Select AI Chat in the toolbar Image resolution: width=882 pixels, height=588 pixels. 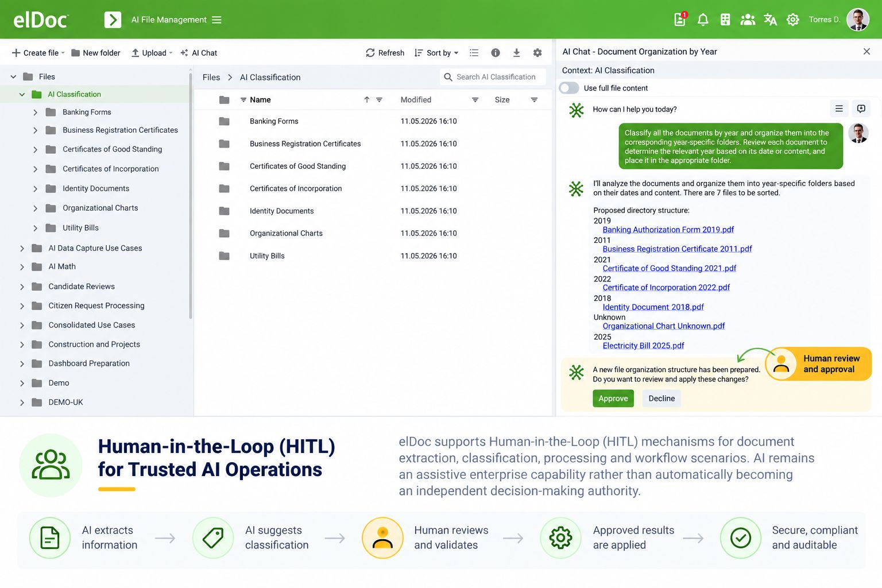pos(199,53)
